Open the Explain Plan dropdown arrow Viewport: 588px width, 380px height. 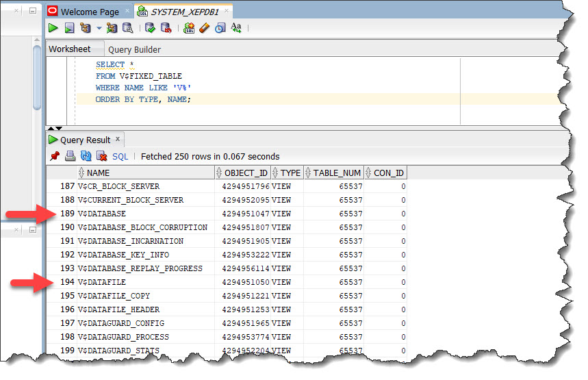click(99, 28)
